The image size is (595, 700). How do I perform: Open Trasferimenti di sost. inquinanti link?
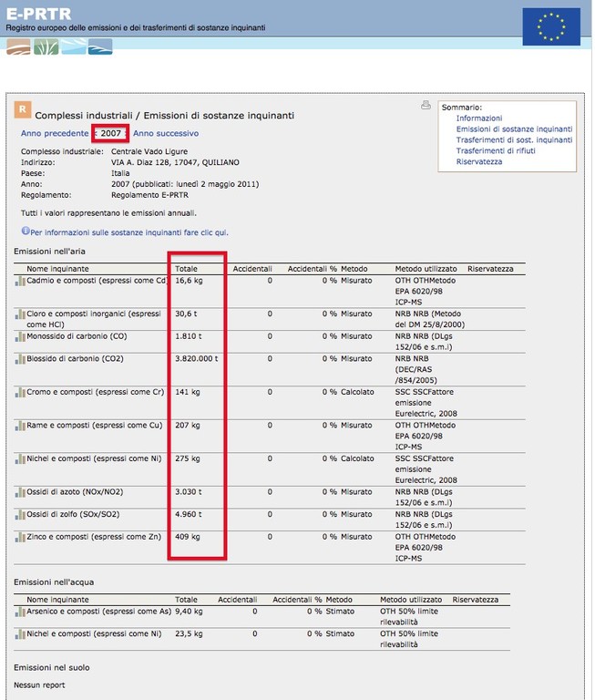514,140
